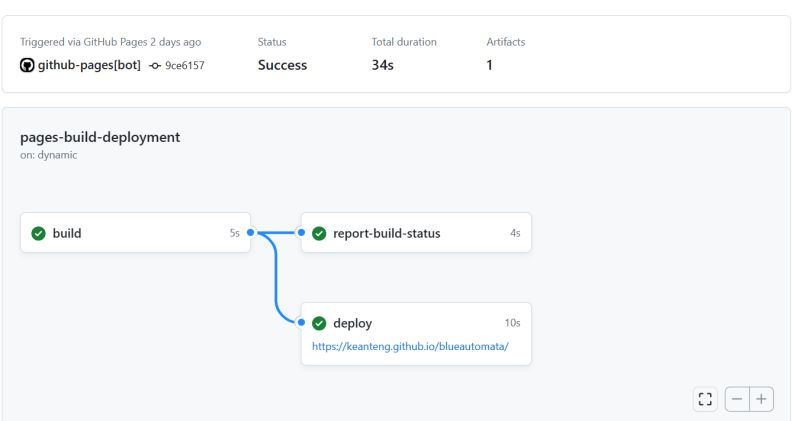Click the pages-build-deployment workflow title
This screenshot has width=800, height=421.
point(100,137)
